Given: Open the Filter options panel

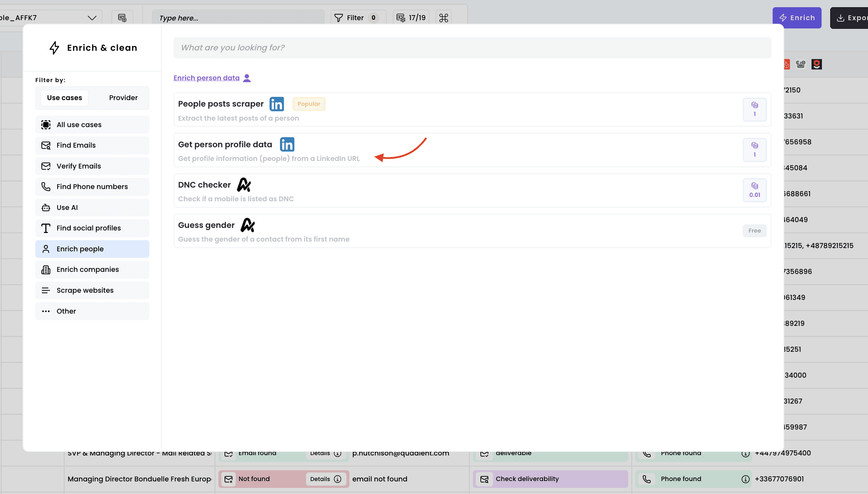Looking at the screenshot, I should [356, 18].
